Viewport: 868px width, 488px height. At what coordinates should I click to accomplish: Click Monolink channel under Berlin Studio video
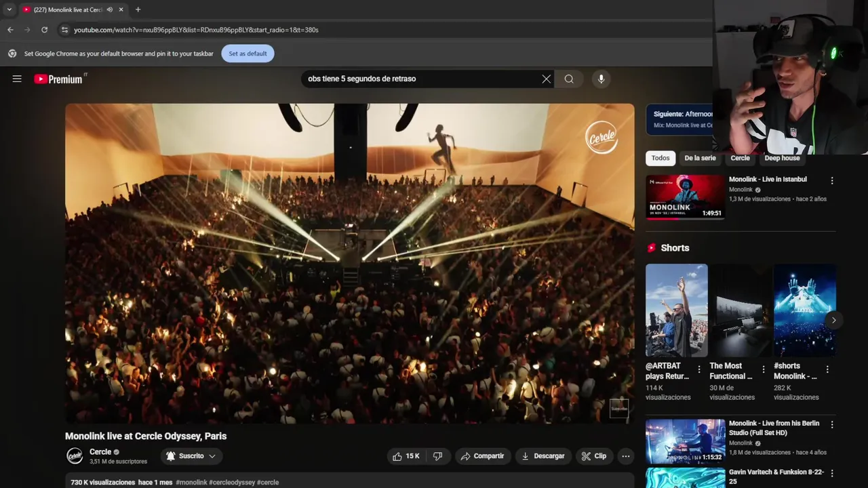(741, 443)
